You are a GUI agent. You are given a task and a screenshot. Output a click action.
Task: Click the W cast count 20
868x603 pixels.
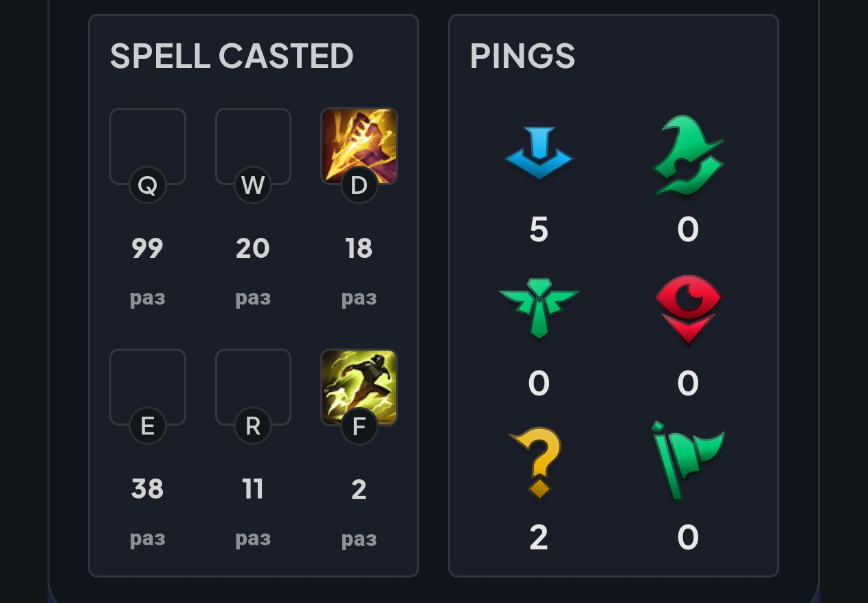point(253,248)
